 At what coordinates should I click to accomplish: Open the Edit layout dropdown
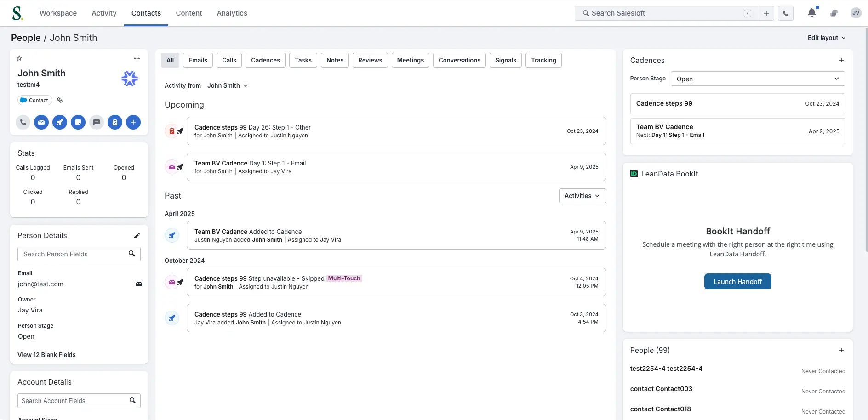pyautogui.click(x=827, y=38)
